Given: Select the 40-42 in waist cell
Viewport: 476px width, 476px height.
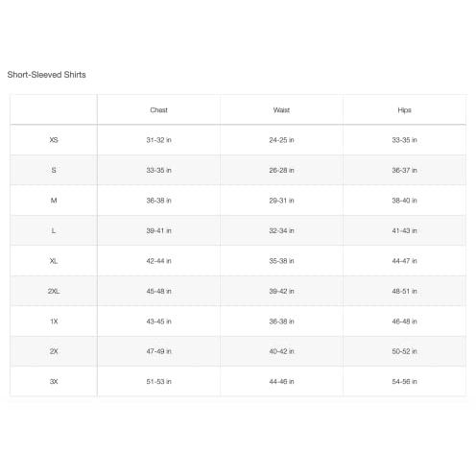Looking at the screenshot, I should click(x=281, y=351).
